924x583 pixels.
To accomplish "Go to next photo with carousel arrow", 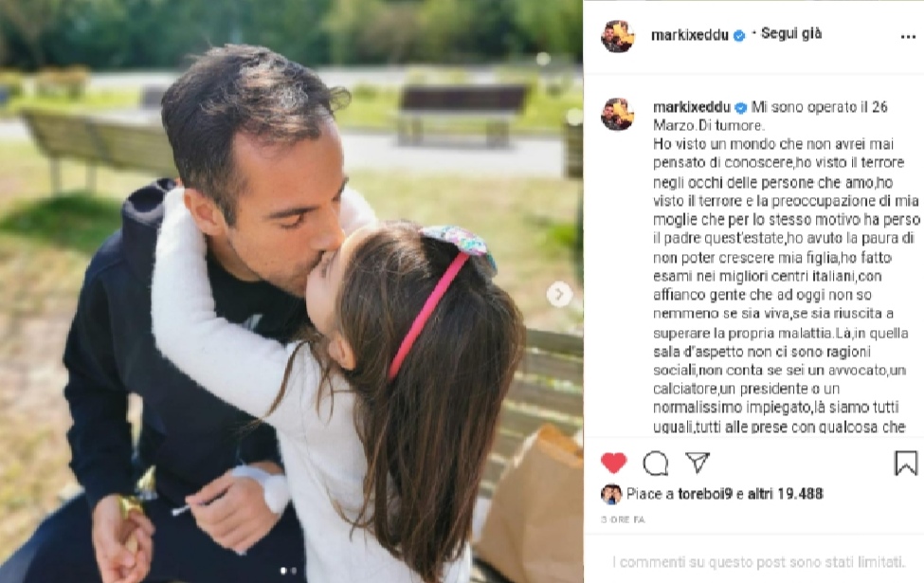I will click(x=558, y=294).
